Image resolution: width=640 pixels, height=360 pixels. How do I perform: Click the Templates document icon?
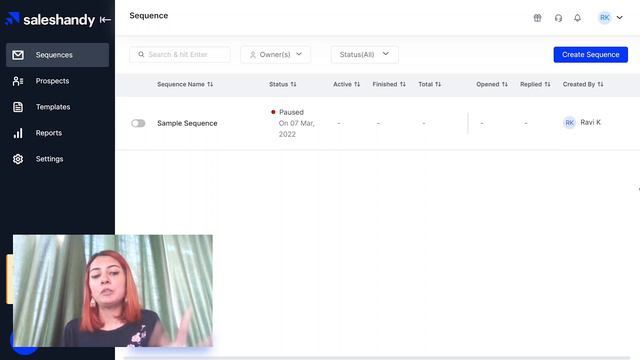[x=18, y=107]
